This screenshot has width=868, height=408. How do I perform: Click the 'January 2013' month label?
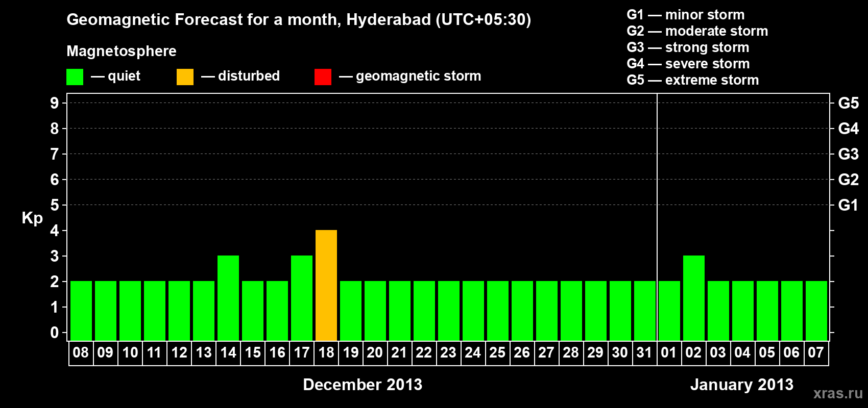742,385
